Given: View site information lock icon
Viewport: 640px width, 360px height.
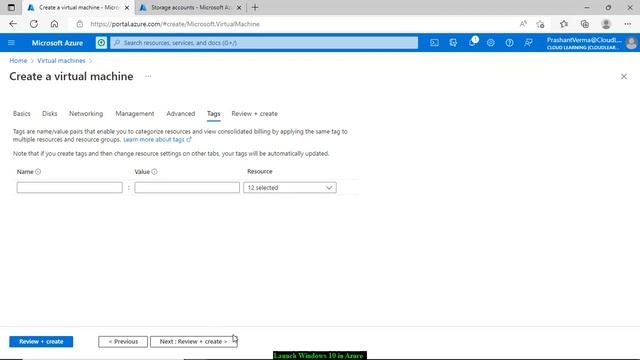Looking at the screenshot, I should tap(80, 24).
